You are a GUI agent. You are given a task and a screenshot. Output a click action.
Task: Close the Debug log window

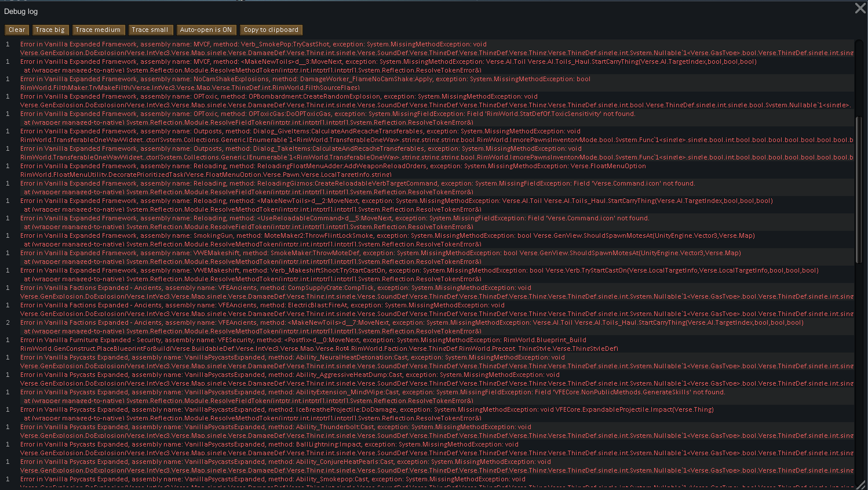[x=860, y=8]
